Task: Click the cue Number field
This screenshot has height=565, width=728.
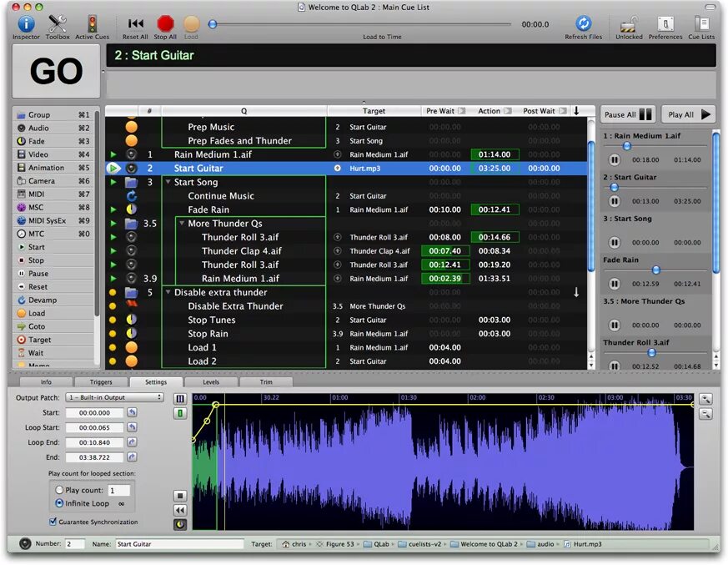Action: click(x=75, y=544)
